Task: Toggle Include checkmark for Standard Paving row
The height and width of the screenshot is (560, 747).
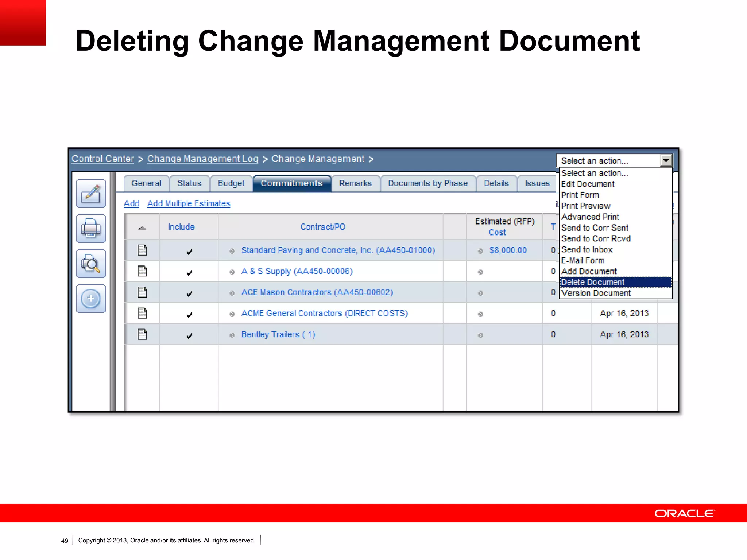Action: [189, 252]
